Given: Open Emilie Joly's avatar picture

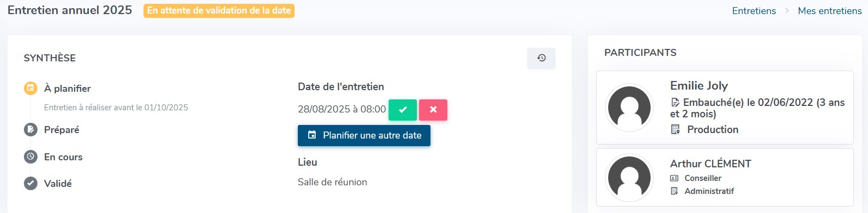Looking at the screenshot, I should (x=629, y=108).
